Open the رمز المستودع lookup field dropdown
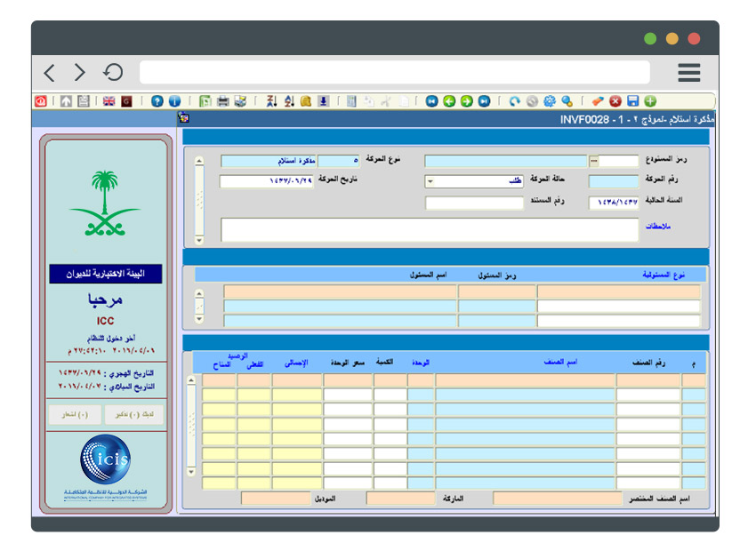Image resolution: width=756 pixels, height=559 pixels. click(591, 161)
